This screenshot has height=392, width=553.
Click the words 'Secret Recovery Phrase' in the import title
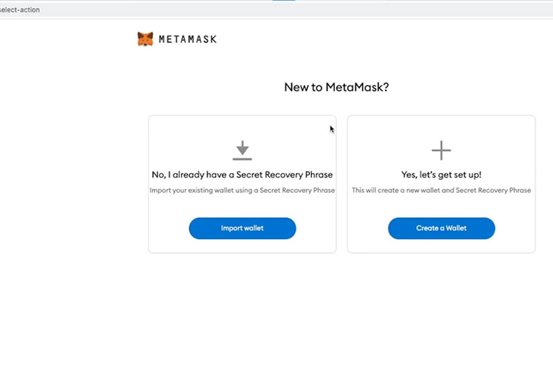284,175
